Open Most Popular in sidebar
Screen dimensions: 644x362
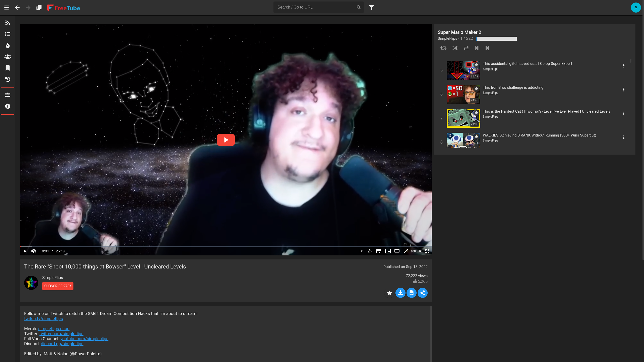click(x=8, y=57)
